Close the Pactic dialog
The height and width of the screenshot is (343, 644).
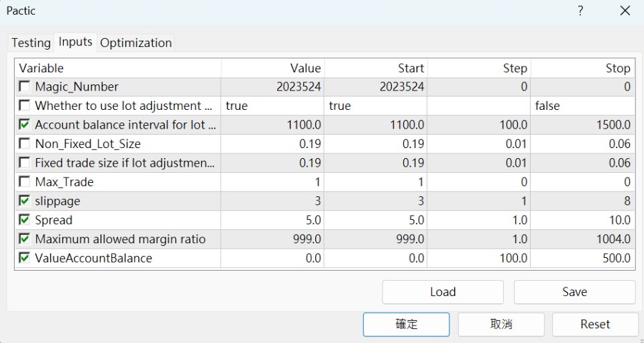point(625,11)
